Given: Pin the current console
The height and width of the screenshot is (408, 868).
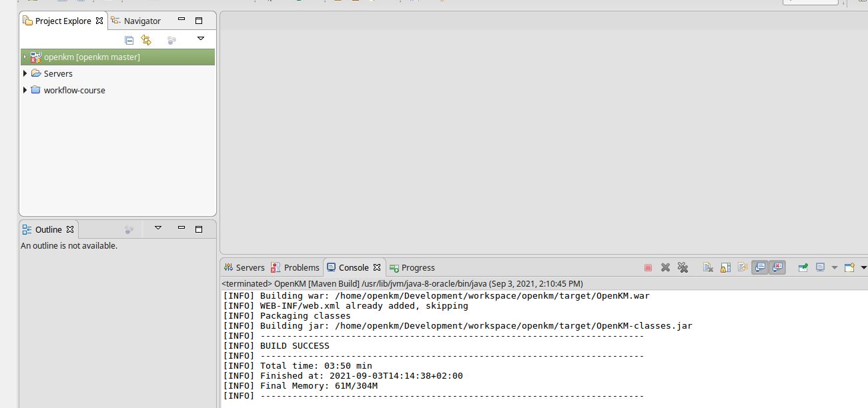Looking at the screenshot, I should click(803, 267).
